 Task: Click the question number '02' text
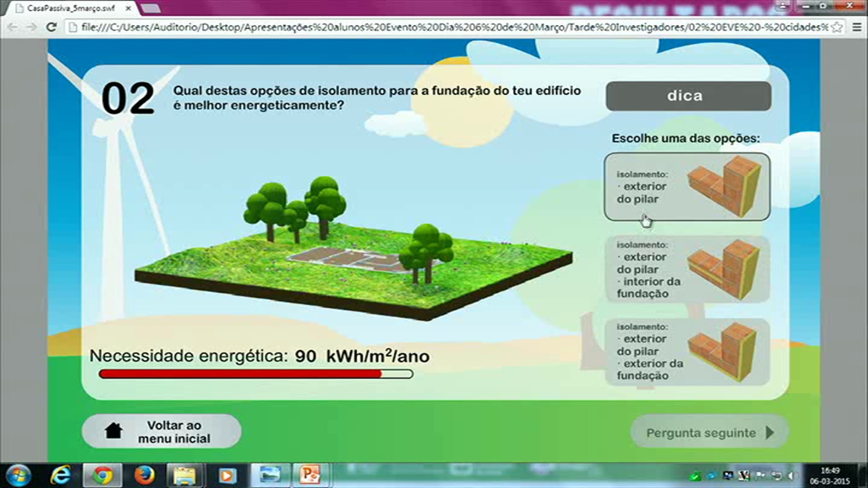click(x=128, y=99)
